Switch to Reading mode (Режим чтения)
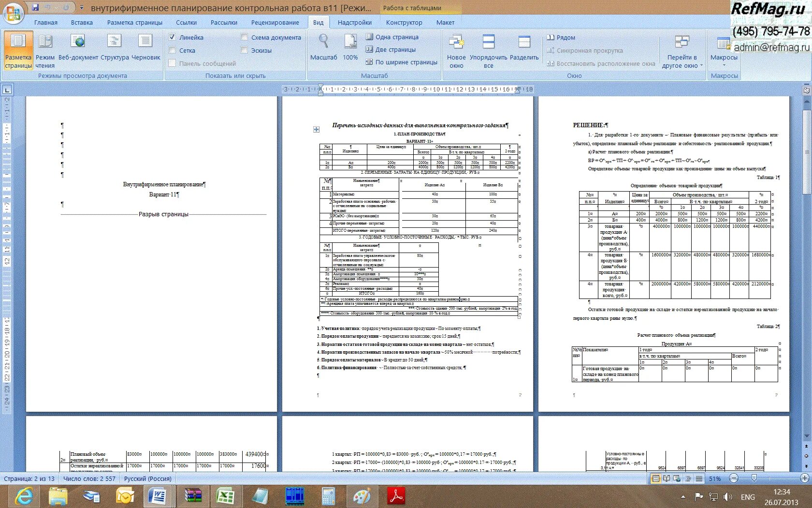The image size is (812, 508). [45, 51]
